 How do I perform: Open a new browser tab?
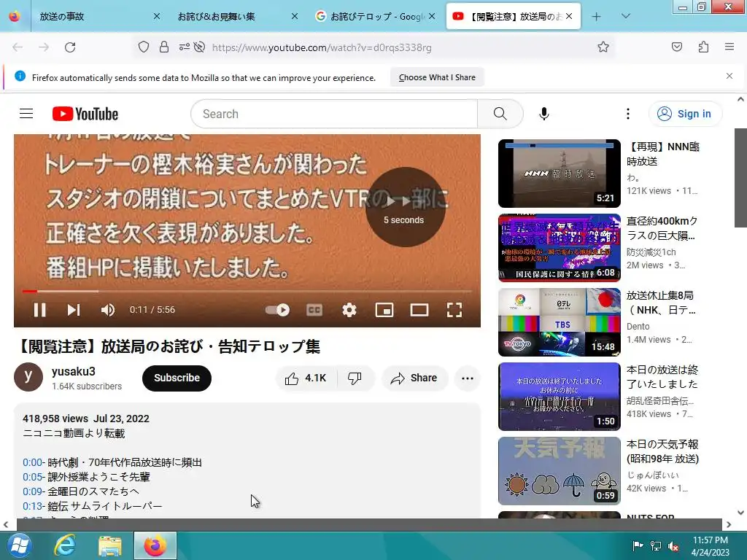tap(596, 17)
